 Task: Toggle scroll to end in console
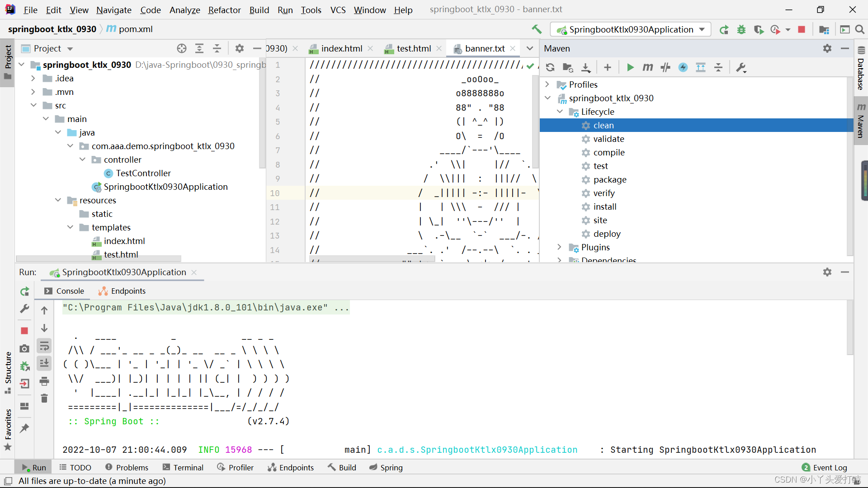point(44,363)
